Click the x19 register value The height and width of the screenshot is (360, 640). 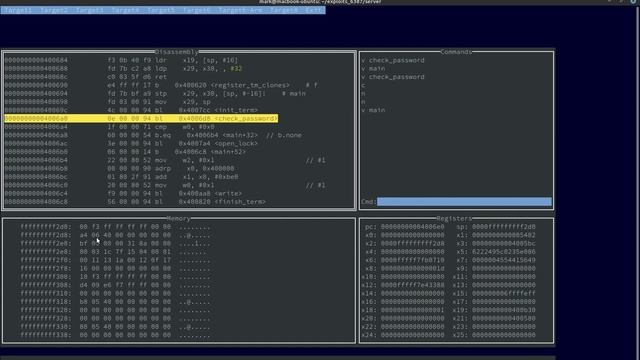tap(504, 310)
